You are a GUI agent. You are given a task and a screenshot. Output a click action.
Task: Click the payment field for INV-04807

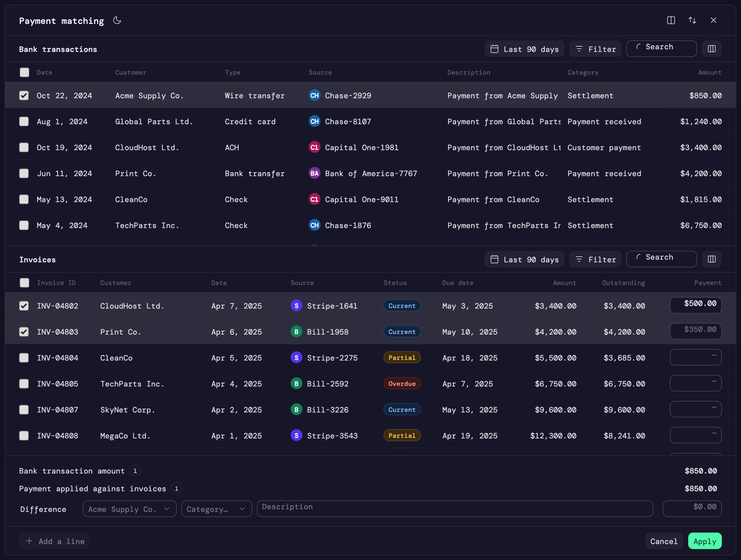[x=696, y=409]
